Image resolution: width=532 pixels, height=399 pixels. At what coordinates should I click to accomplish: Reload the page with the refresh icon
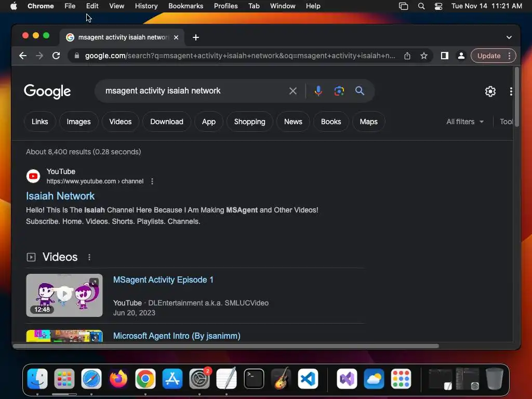tap(56, 56)
